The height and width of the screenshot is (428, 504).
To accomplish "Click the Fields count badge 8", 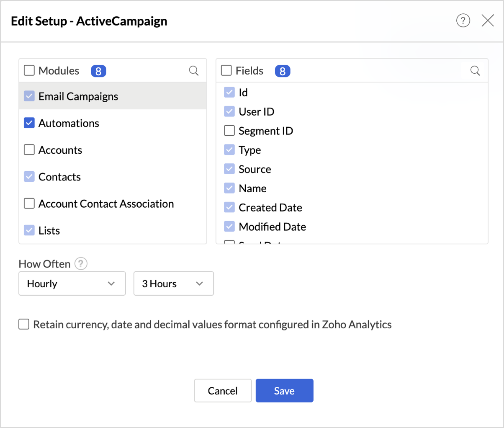I will point(283,71).
